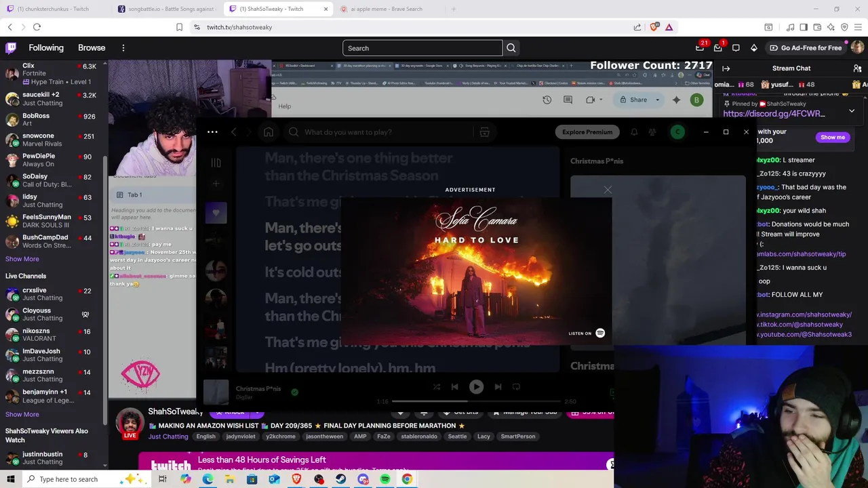The height and width of the screenshot is (488, 868).
Task: Open chat community users list icon
Action: tap(857, 68)
